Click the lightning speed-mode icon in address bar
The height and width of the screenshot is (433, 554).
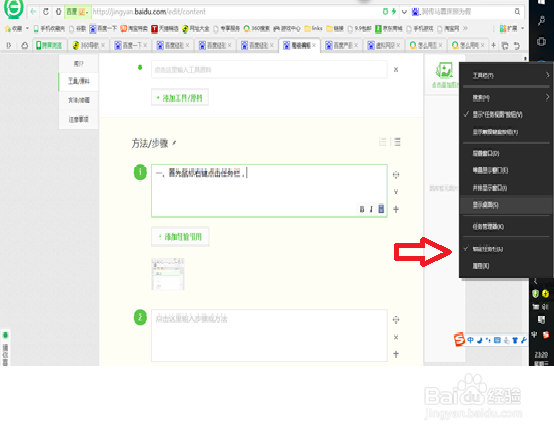394,12
